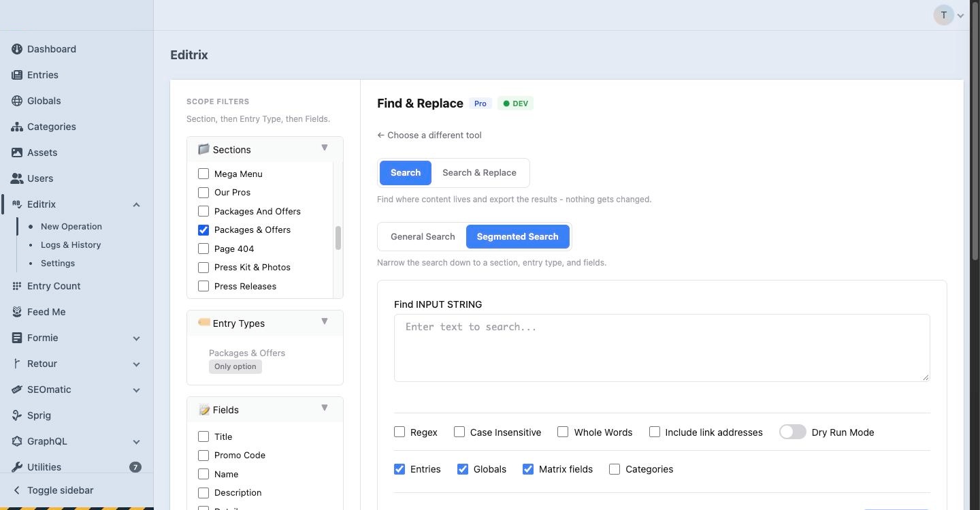This screenshot has width=980, height=510.
Task: Click the Globals globe icon
Action: tap(17, 101)
